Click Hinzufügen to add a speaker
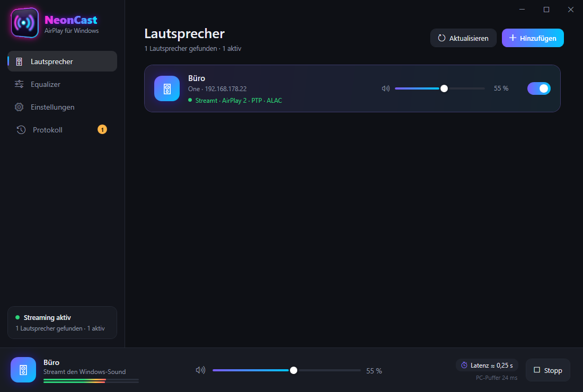This screenshot has width=583, height=392. (533, 38)
